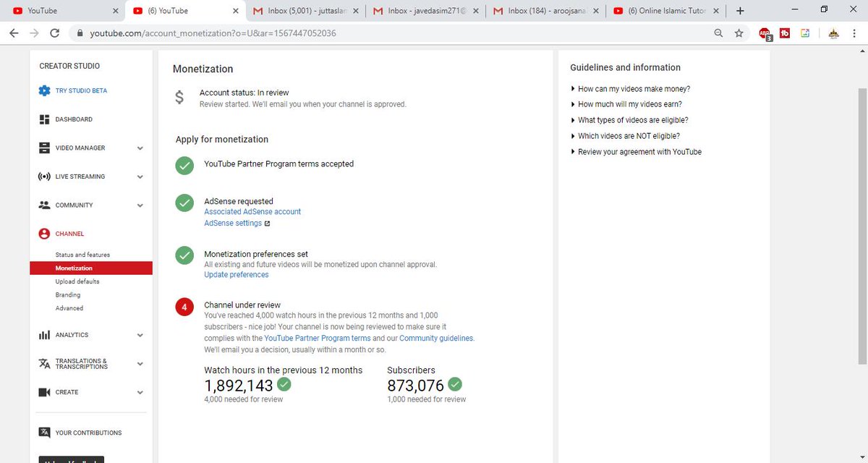
Task: Expand the Community section chevron
Action: pyautogui.click(x=140, y=205)
